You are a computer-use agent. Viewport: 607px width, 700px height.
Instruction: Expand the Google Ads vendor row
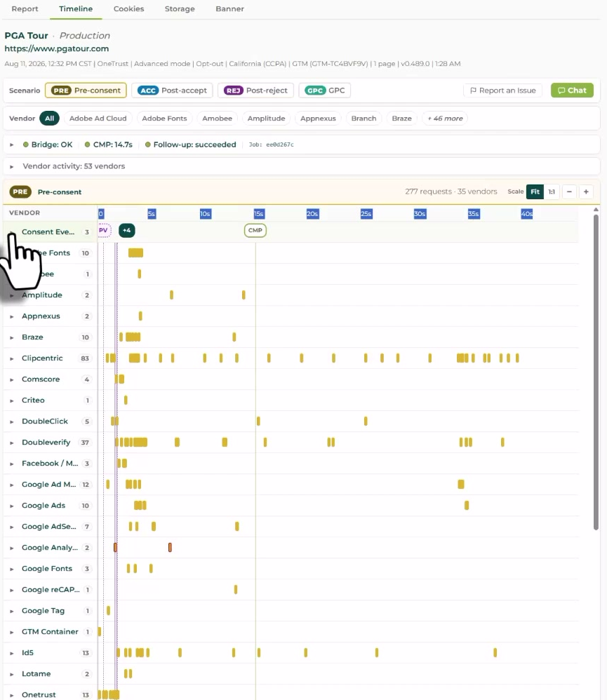coord(12,506)
